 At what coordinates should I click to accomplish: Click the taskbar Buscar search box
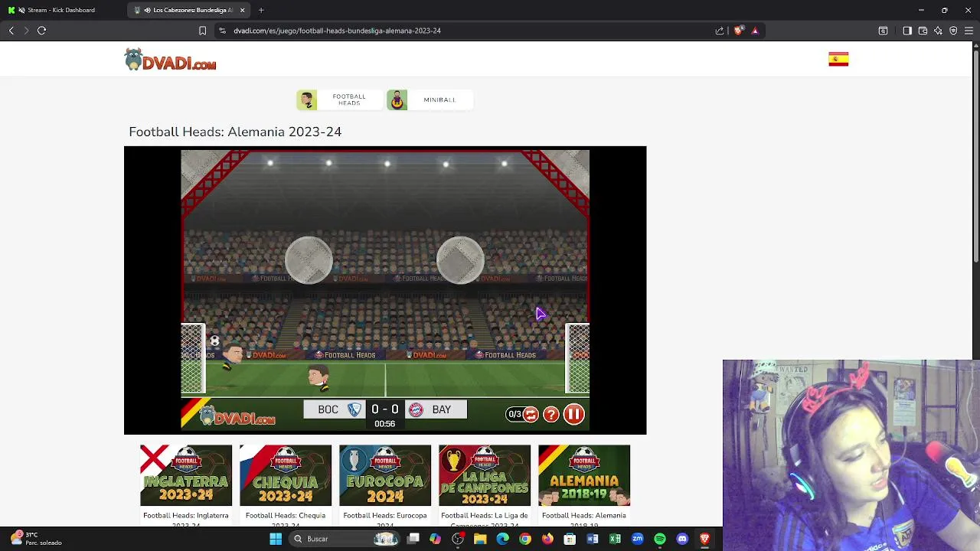point(345,539)
